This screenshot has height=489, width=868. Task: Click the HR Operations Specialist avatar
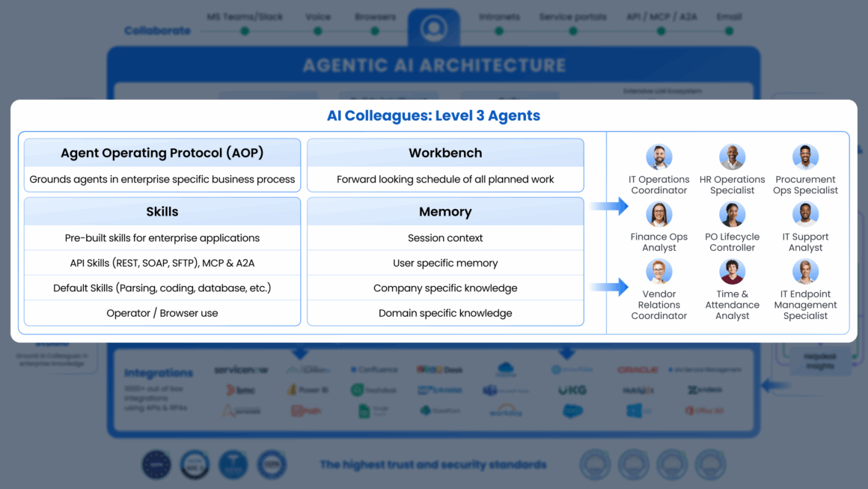pos(733,157)
